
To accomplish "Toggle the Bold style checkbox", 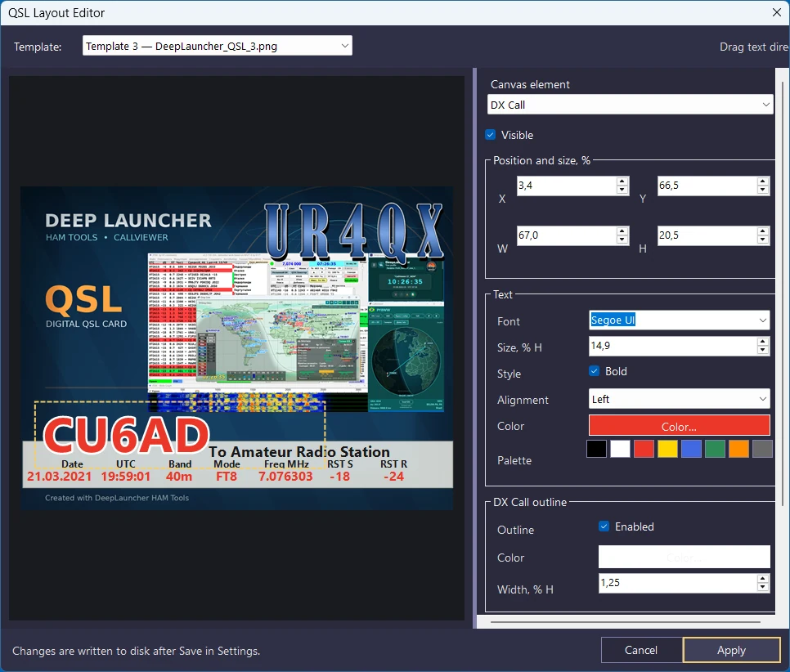I will 595,371.
